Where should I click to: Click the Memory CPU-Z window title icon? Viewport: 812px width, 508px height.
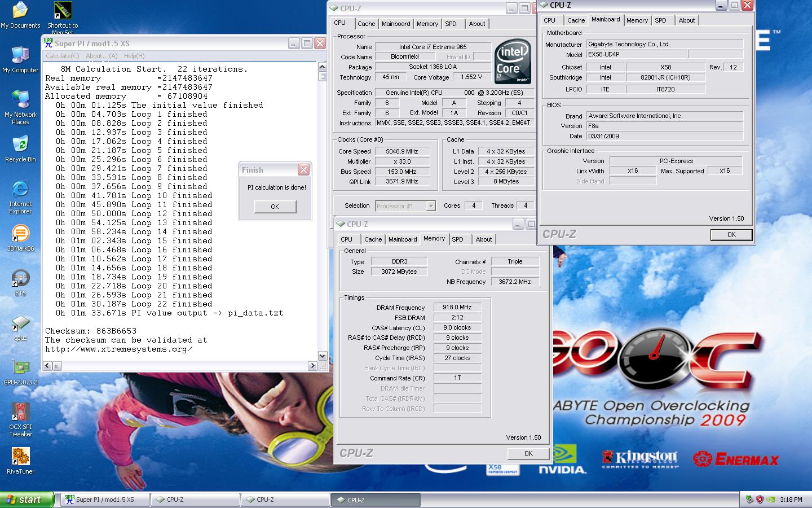tap(341, 224)
